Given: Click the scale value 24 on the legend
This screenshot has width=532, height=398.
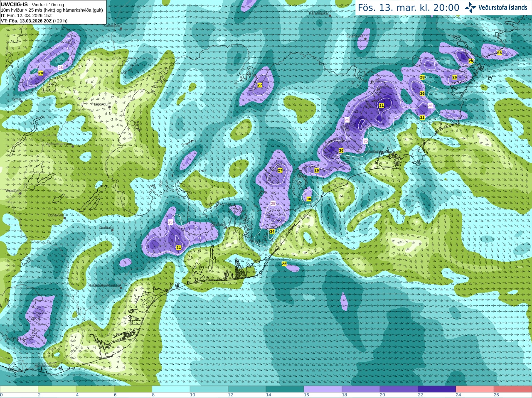Looking at the screenshot, I should (458, 395).
